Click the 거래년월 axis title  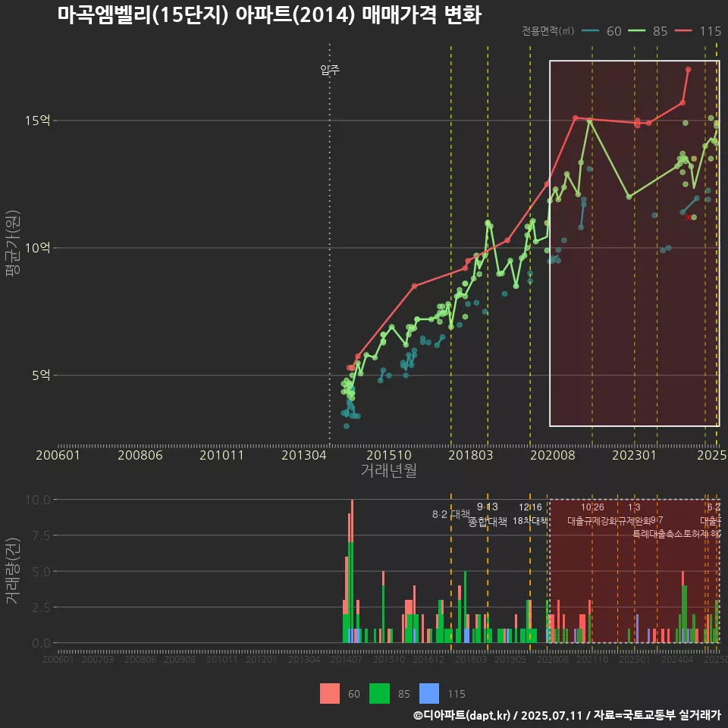pyautogui.click(x=388, y=470)
